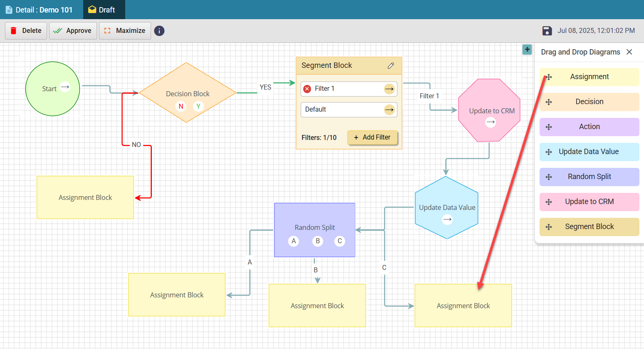Viewport: 644px width, 349px height.
Task: Select the Segment Block palette label
Action: pyautogui.click(x=590, y=227)
